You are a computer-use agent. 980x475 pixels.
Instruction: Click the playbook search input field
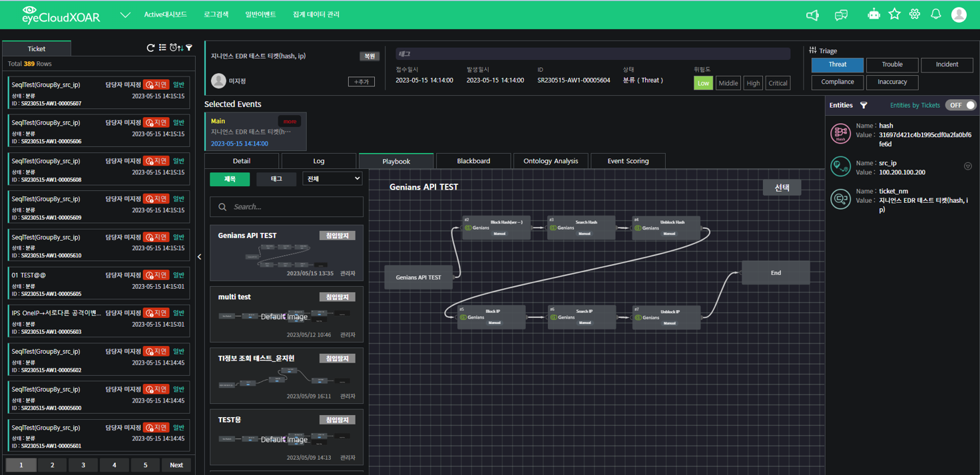click(286, 207)
